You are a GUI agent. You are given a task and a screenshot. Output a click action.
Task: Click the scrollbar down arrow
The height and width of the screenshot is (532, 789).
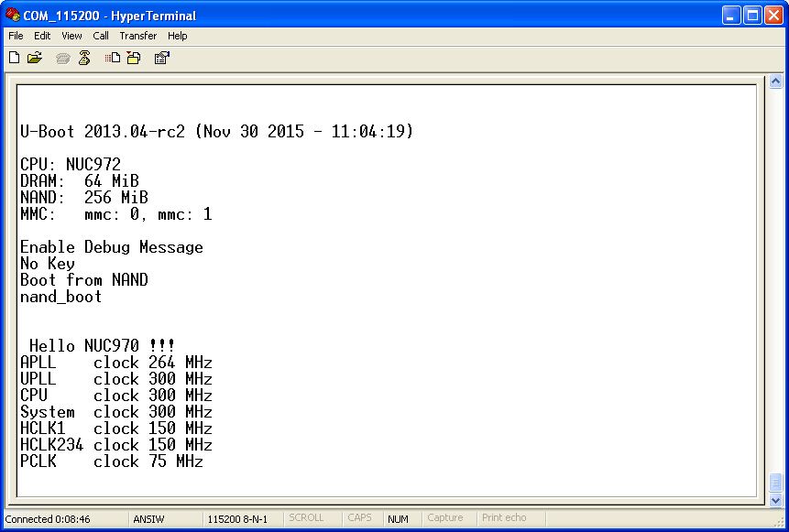pyautogui.click(x=775, y=501)
